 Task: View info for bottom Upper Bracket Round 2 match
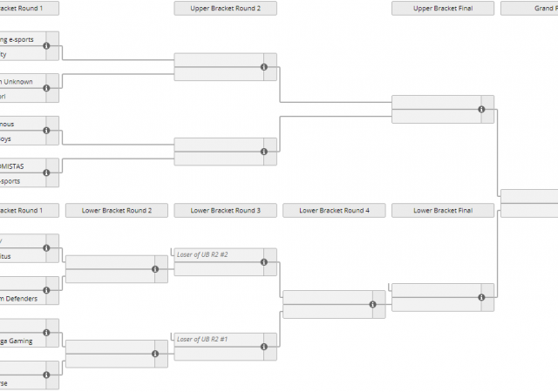click(263, 152)
